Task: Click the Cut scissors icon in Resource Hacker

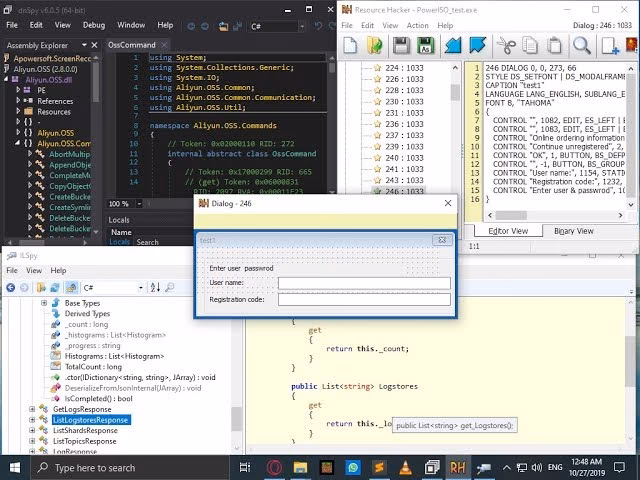Action: pyautogui.click(x=506, y=45)
